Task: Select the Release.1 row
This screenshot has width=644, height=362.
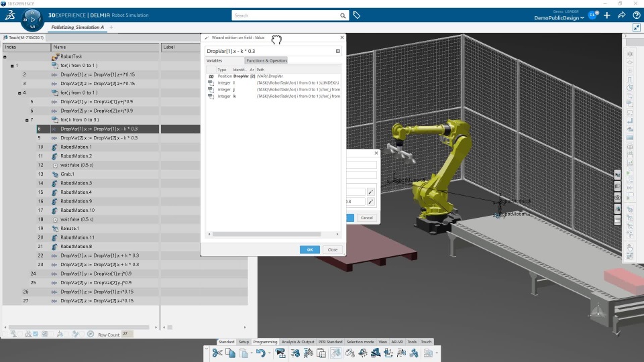Action: click(x=101, y=228)
